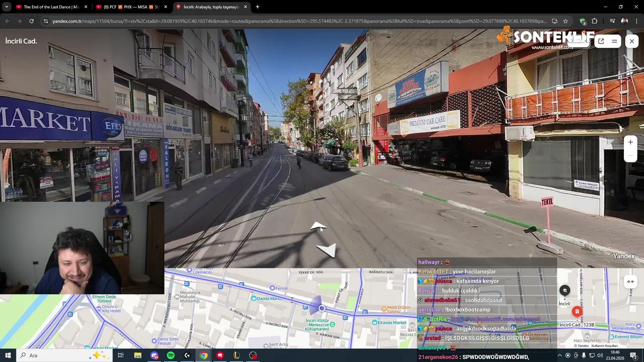Screen dimensions: 644x362
Task: Open Google Chrome from the taskbar
Action: 203,355
